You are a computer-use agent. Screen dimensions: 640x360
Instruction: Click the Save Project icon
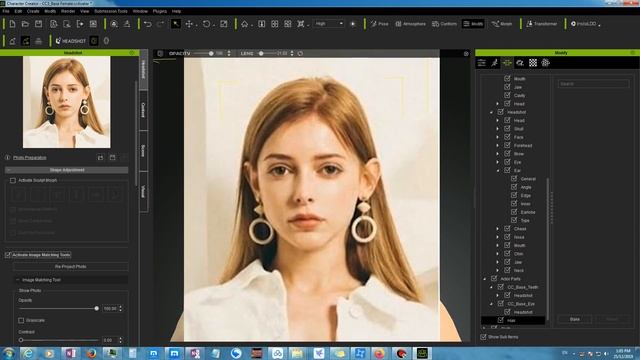pos(38,24)
